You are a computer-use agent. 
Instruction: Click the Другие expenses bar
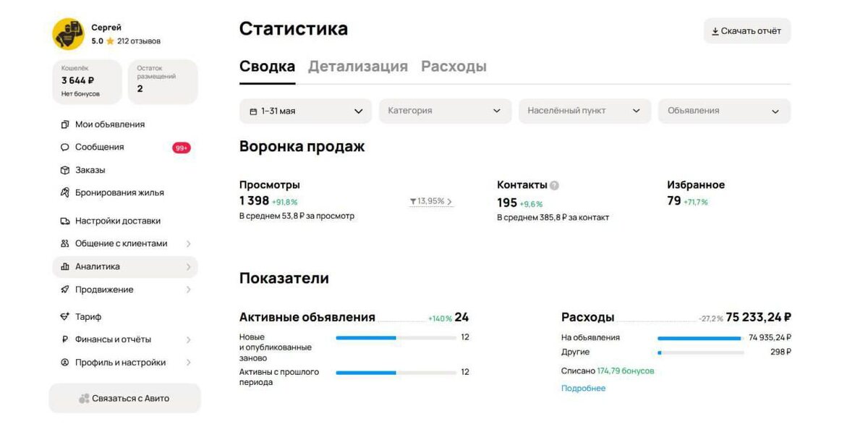pos(700,352)
